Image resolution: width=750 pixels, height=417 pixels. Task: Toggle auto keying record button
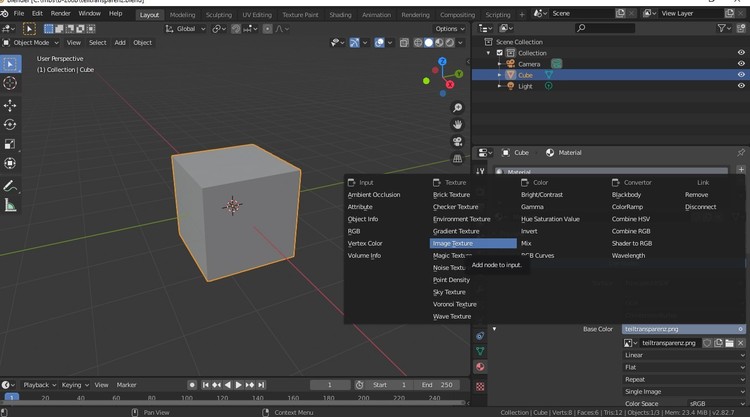192,385
